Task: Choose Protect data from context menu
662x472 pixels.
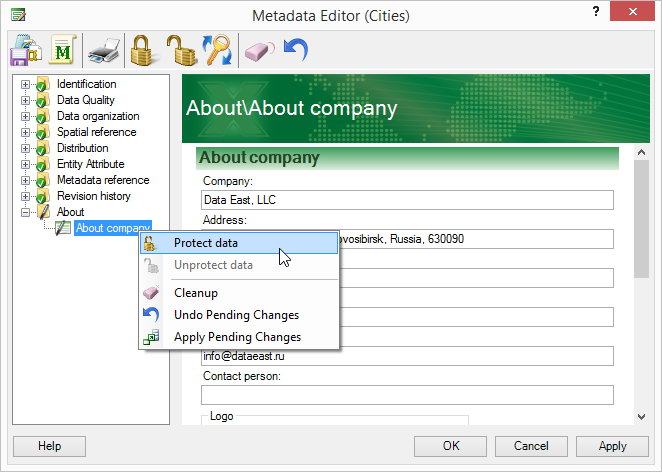Action: click(x=205, y=243)
